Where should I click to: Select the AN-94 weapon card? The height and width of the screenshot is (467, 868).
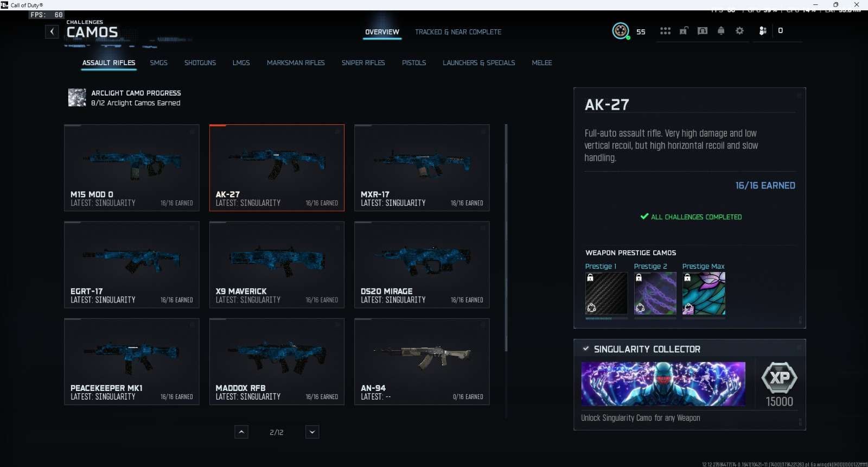(422, 362)
